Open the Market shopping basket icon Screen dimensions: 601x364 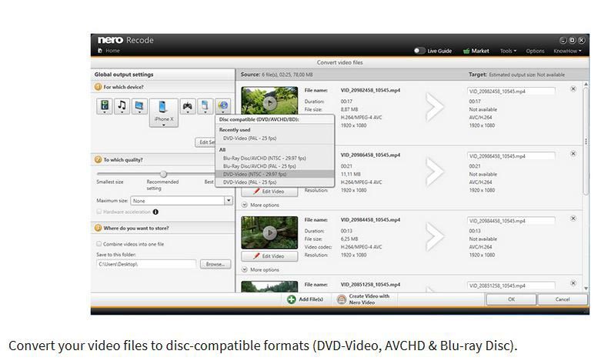pyautogui.click(x=466, y=51)
